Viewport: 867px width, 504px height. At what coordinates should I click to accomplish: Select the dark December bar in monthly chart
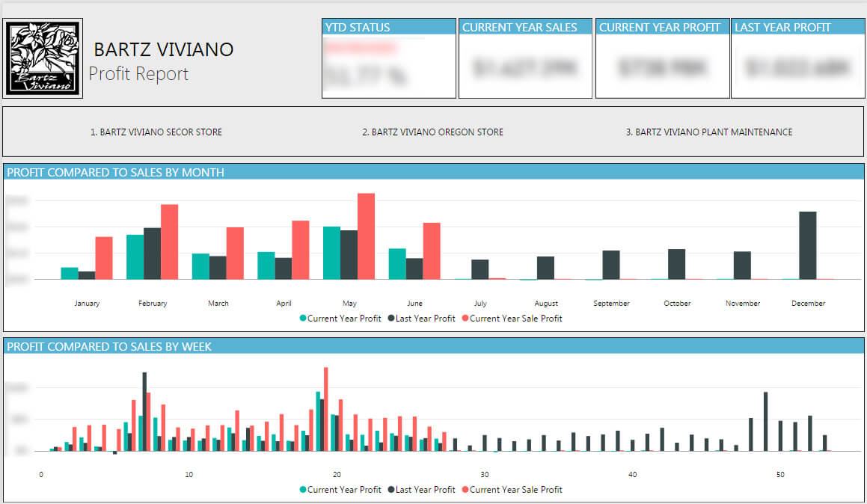808,245
